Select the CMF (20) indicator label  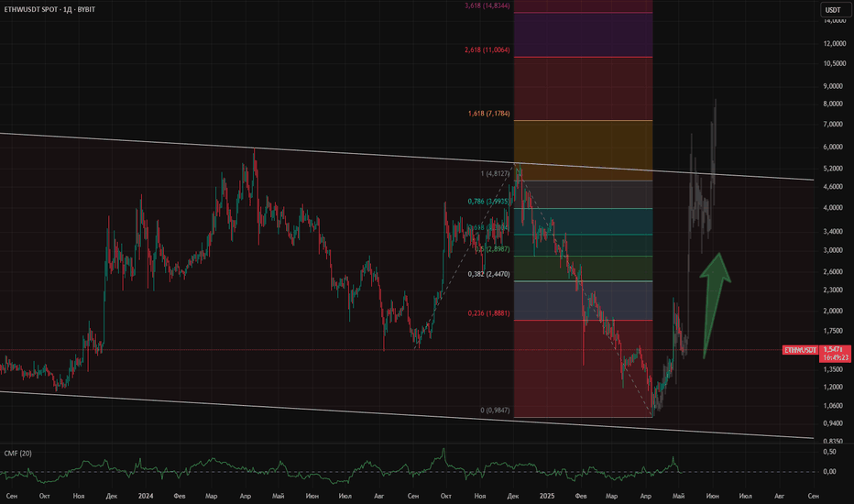tap(18, 454)
